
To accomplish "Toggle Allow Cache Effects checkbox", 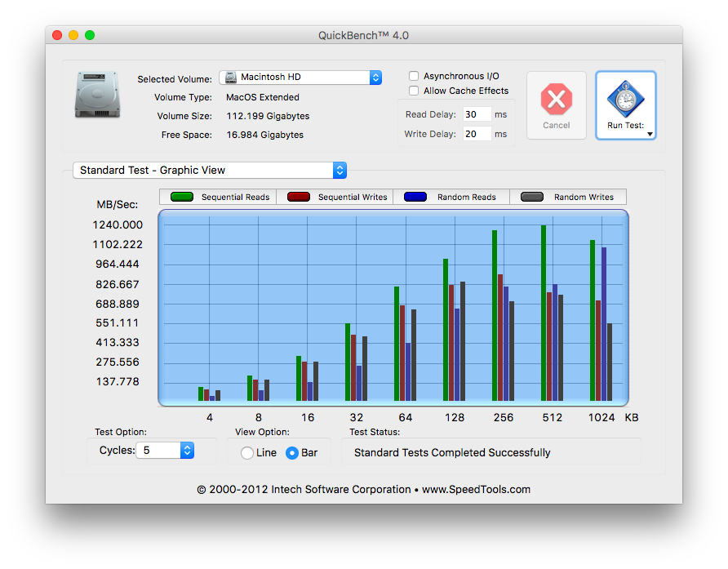I will click(x=414, y=91).
